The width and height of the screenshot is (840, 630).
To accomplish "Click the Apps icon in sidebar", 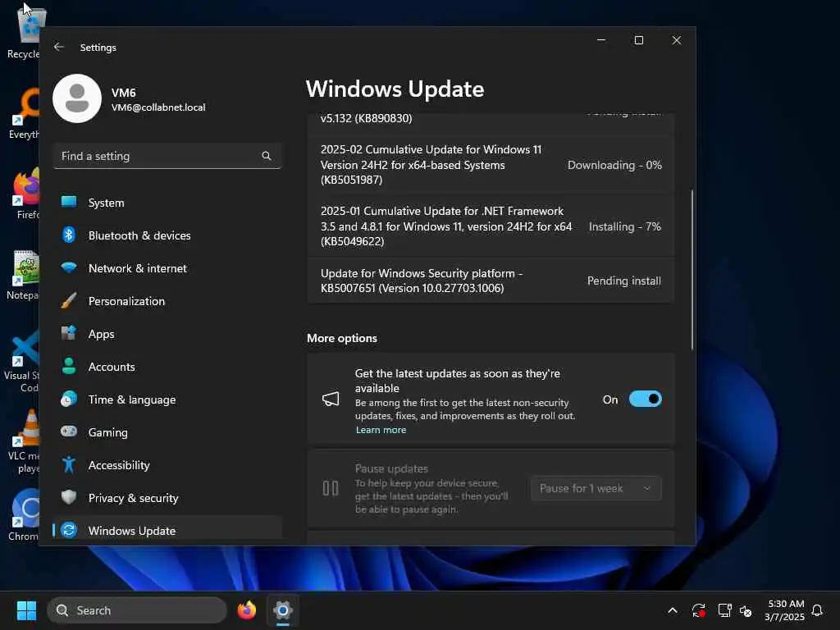I will (x=69, y=333).
